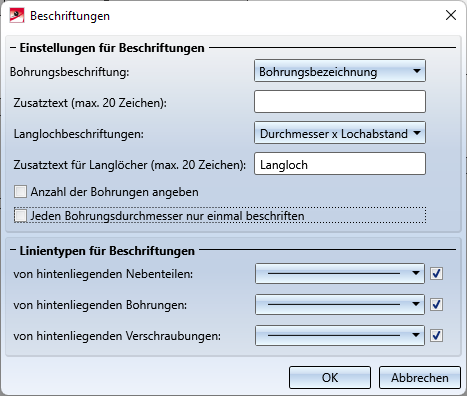Uncheck the hintenliegenden Bohrungen checkbox
467x396 pixels.
coord(436,304)
